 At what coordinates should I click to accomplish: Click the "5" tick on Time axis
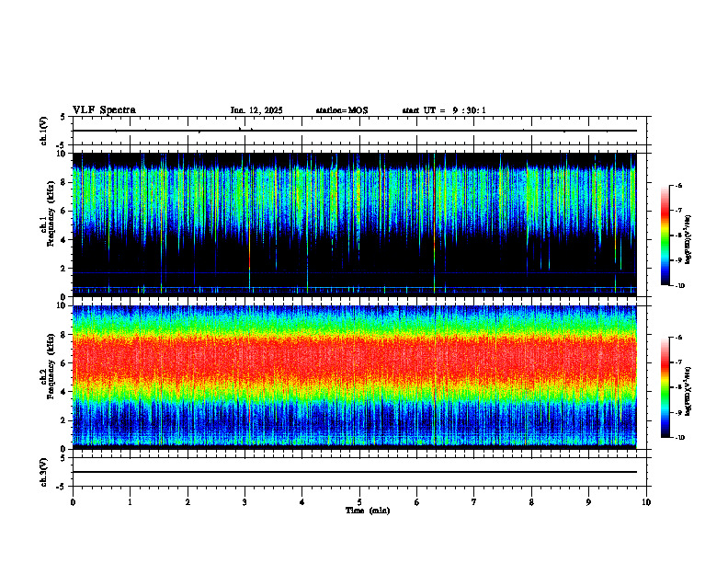pos(359,502)
